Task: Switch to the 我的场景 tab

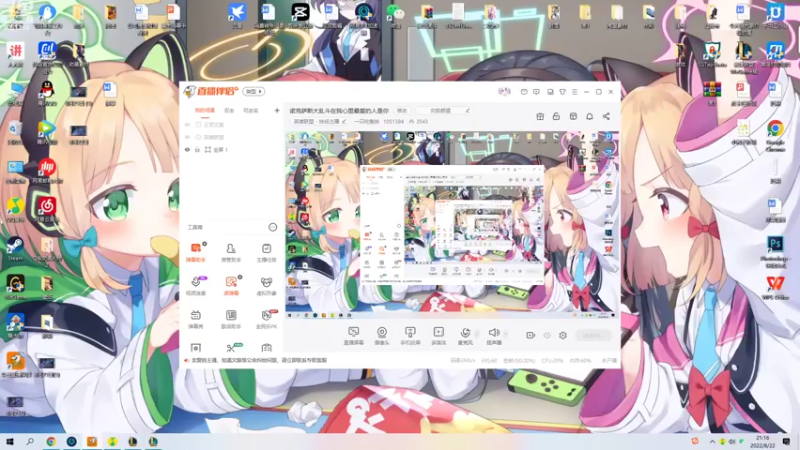Action: (x=205, y=110)
